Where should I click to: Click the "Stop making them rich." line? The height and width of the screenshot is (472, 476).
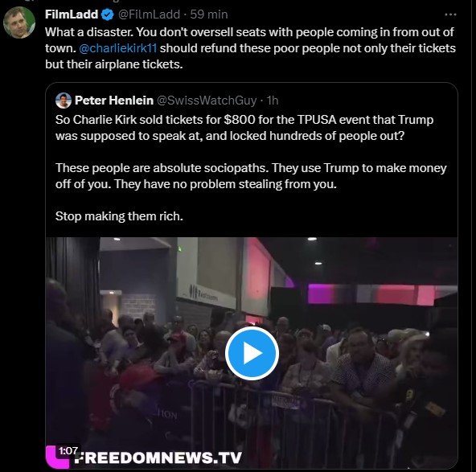tap(119, 216)
